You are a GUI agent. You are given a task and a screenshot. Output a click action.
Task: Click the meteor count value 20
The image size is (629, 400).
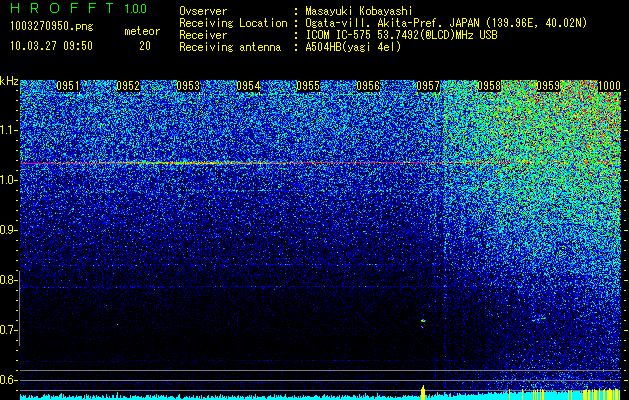tap(145, 46)
